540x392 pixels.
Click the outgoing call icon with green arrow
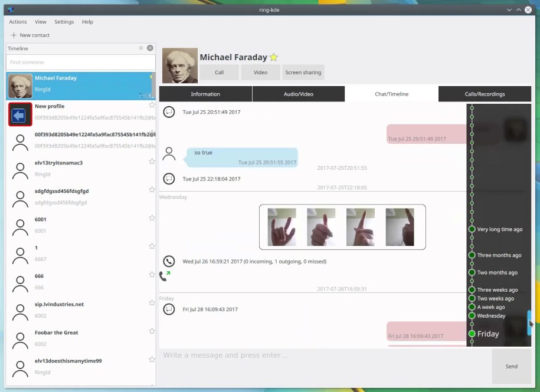(165, 275)
